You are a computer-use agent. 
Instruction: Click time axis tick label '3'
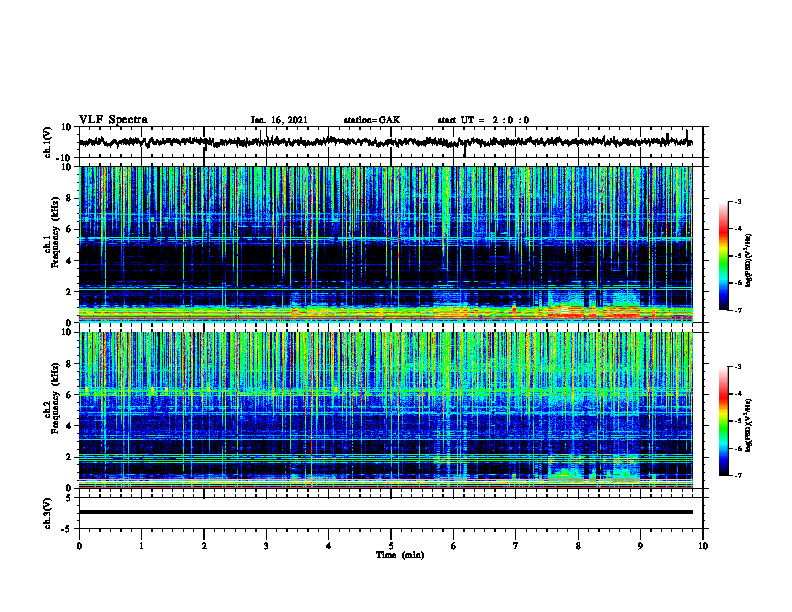pyautogui.click(x=266, y=546)
